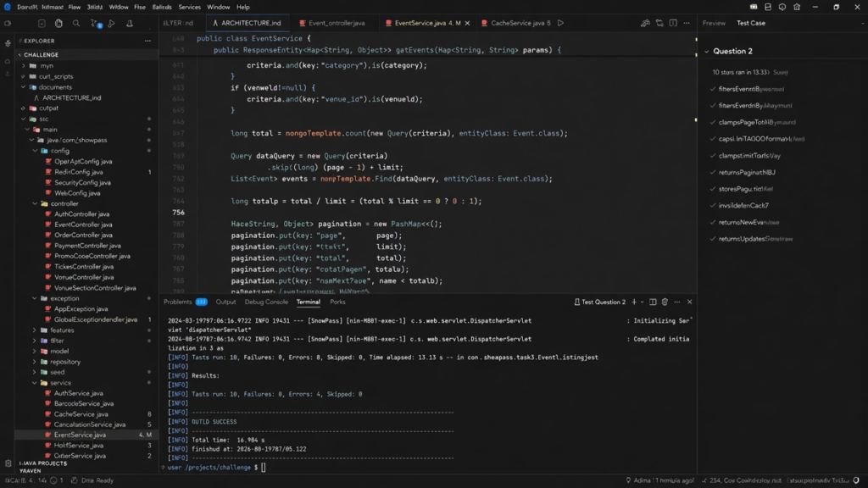Image resolution: width=868 pixels, height=488 pixels.
Task: Expand the JAVA PROJECTS section
Action: click(43, 463)
